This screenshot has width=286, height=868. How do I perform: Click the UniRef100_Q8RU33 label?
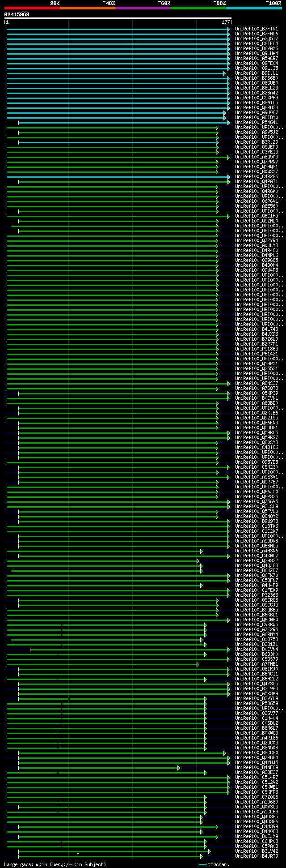click(x=257, y=108)
